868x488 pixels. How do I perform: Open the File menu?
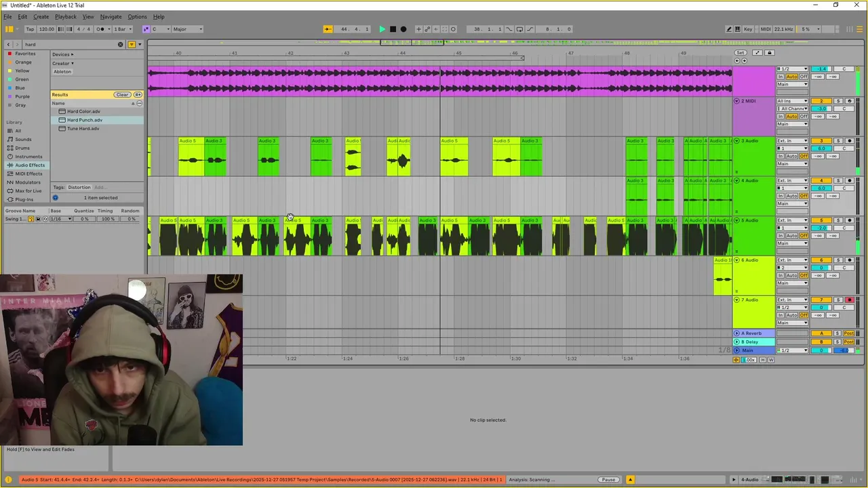[7, 16]
